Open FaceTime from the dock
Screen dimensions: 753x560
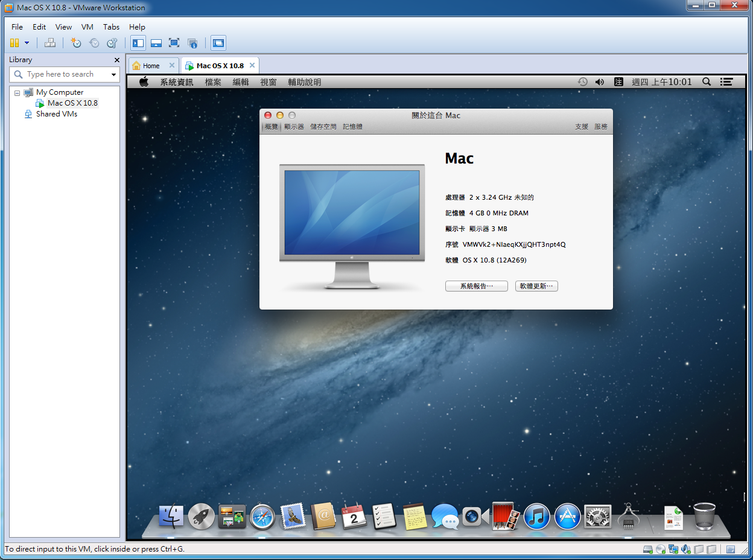(x=475, y=517)
